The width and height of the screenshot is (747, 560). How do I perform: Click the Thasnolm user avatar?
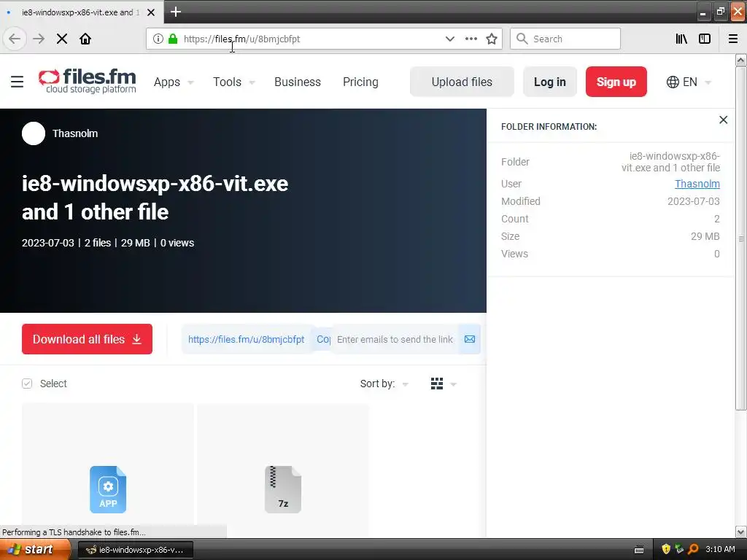[34, 133]
